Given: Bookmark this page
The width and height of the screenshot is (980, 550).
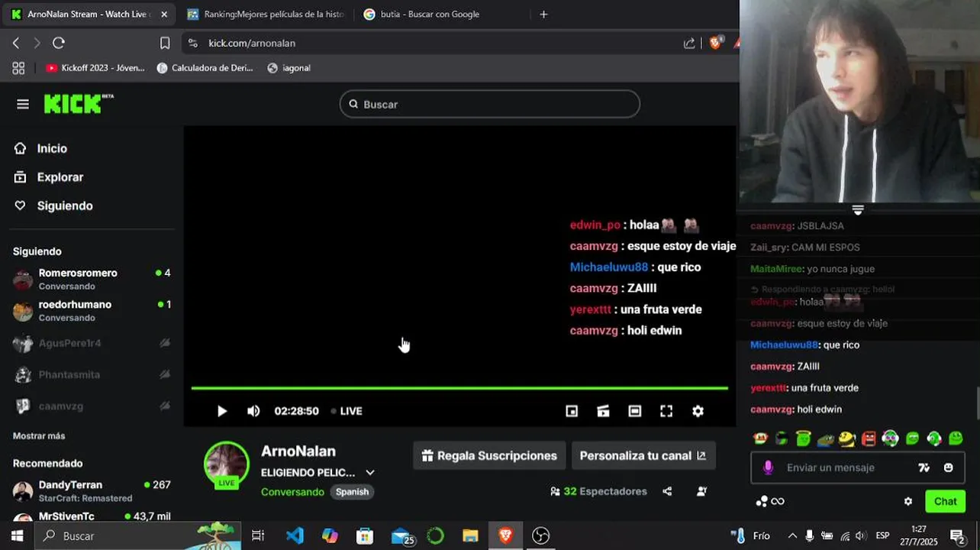Looking at the screenshot, I should pos(165,43).
